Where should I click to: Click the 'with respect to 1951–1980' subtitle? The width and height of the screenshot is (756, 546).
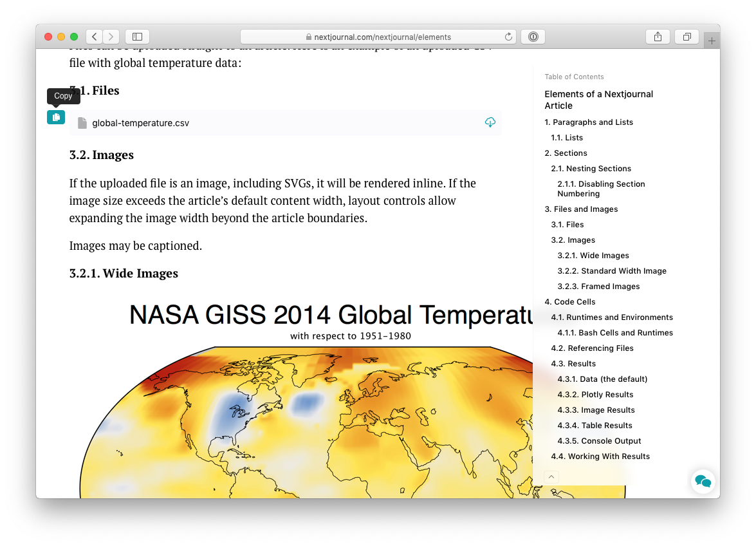(351, 335)
